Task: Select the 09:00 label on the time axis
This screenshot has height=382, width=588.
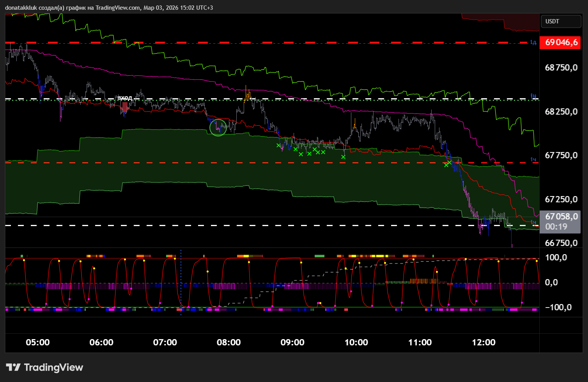Action: pyautogui.click(x=292, y=343)
